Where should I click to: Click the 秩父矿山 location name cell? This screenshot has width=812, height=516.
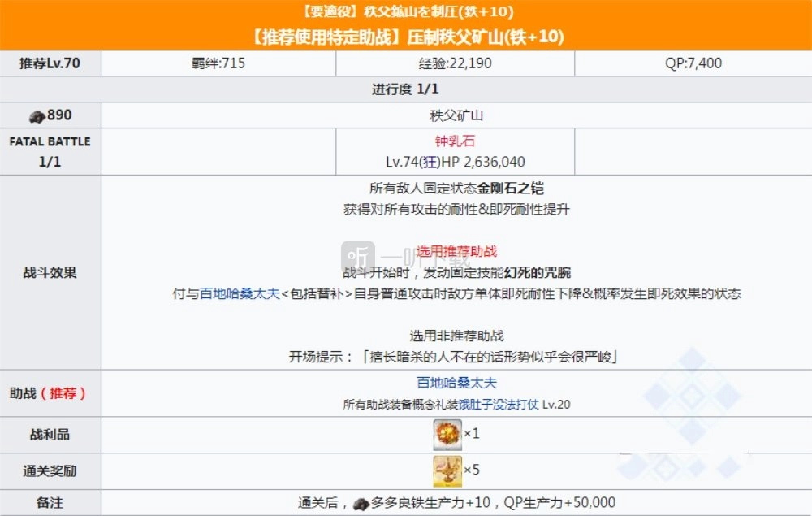pyautogui.click(x=456, y=115)
